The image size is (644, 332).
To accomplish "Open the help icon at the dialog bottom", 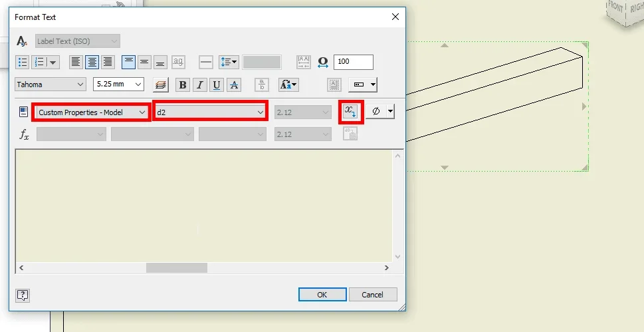I will tap(23, 295).
